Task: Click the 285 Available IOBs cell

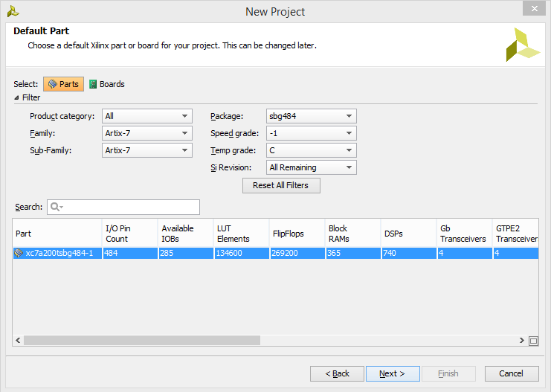Action: pyautogui.click(x=186, y=253)
